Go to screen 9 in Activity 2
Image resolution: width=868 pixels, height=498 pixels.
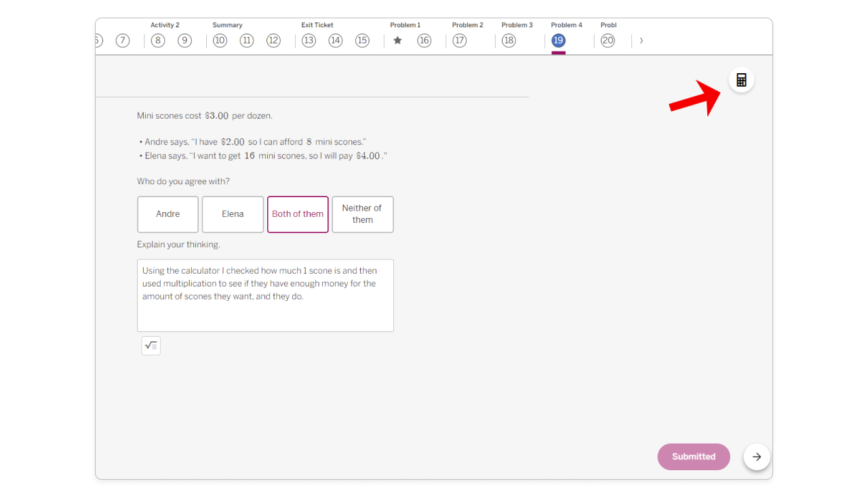(x=184, y=41)
